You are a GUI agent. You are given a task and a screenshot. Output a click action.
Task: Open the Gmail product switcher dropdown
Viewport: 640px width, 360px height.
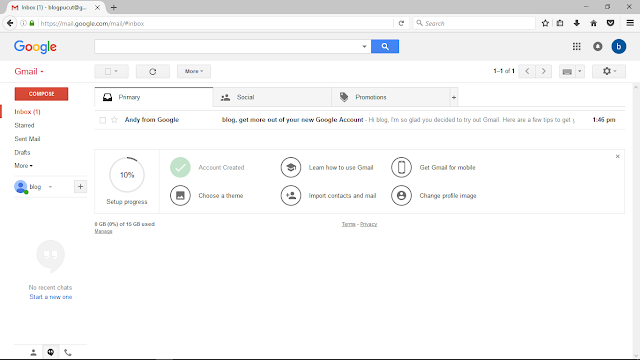pos(29,71)
